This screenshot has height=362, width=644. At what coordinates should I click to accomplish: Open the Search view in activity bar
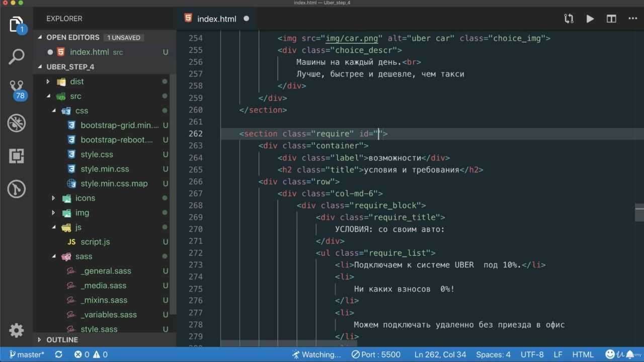(17, 56)
